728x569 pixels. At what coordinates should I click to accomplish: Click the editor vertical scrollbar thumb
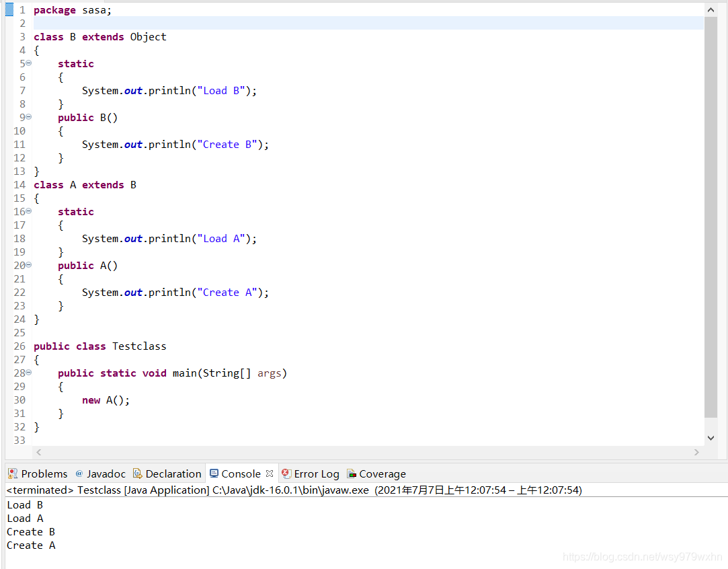pos(711,217)
